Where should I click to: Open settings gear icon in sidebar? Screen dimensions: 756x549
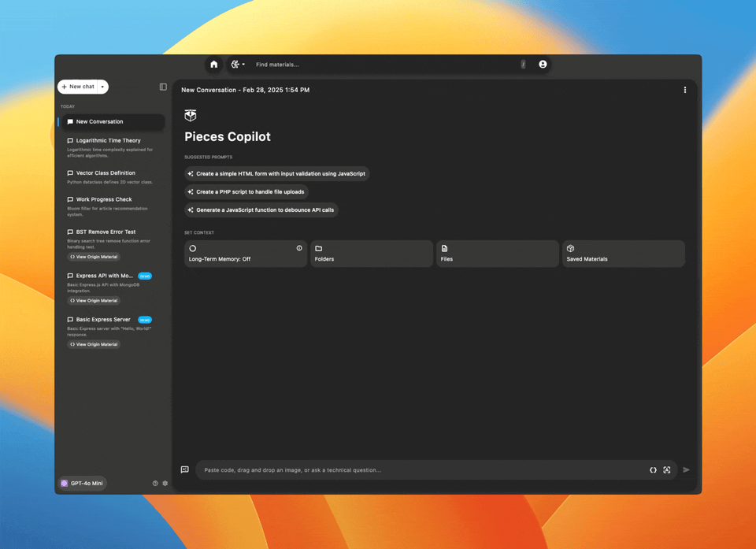(x=165, y=484)
